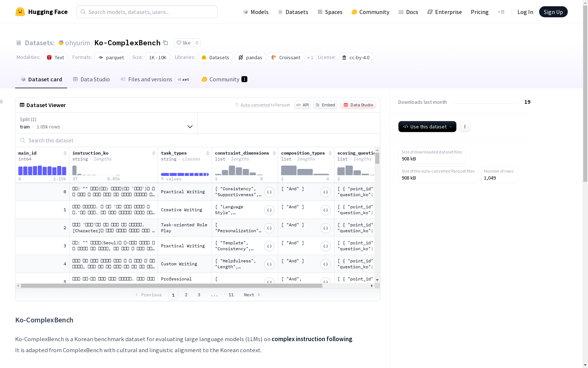Show the +1 more libraries
The height and width of the screenshot is (368, 588).
[x=310, y=57]
